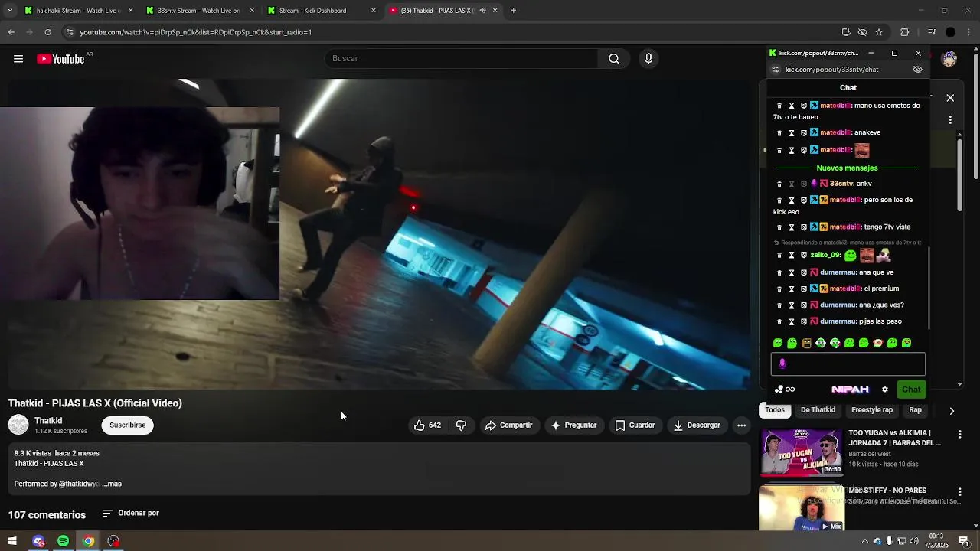Screen dimensions: 980x551
Task: Open the three-dot menu under the panel close X
Action: click(x=950, y=120)
